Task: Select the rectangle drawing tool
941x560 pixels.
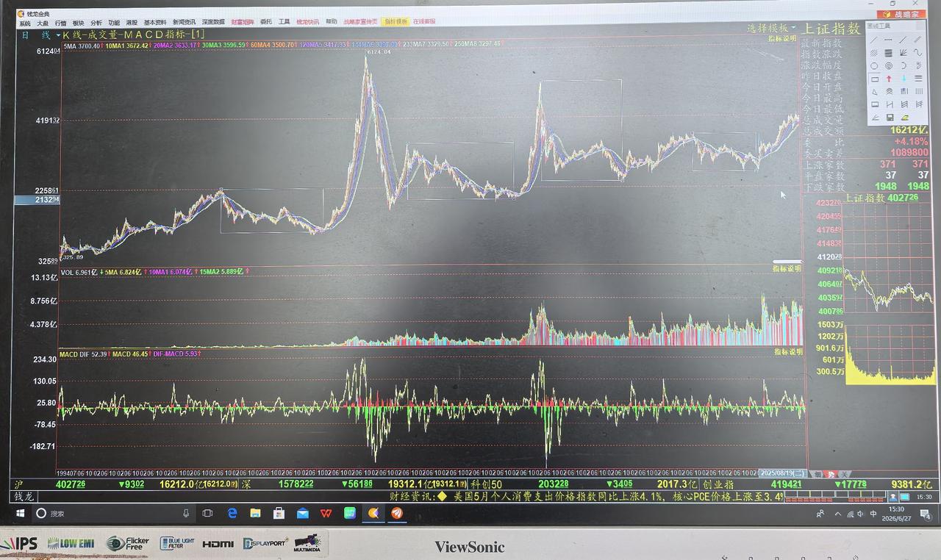Action: 875,79
